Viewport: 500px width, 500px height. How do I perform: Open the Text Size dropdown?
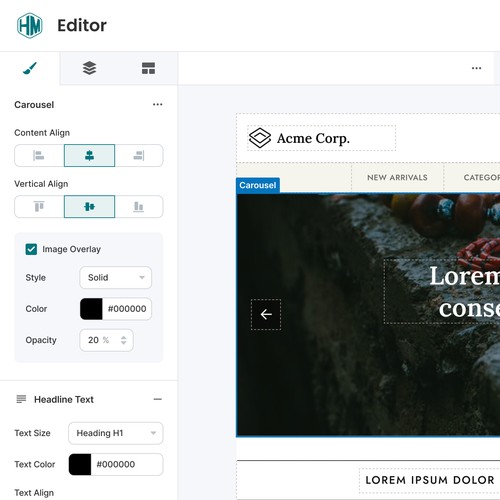point(115,433)
